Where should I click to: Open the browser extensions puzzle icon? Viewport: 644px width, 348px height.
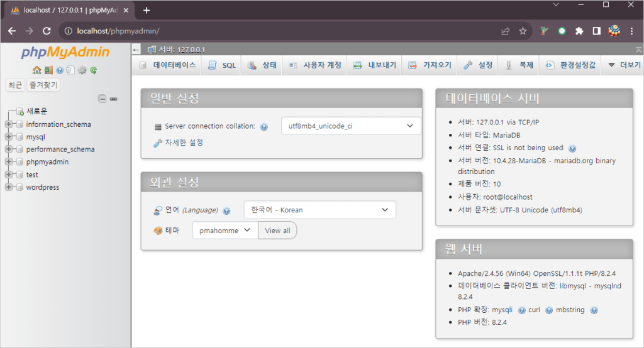tap(579, 31)
